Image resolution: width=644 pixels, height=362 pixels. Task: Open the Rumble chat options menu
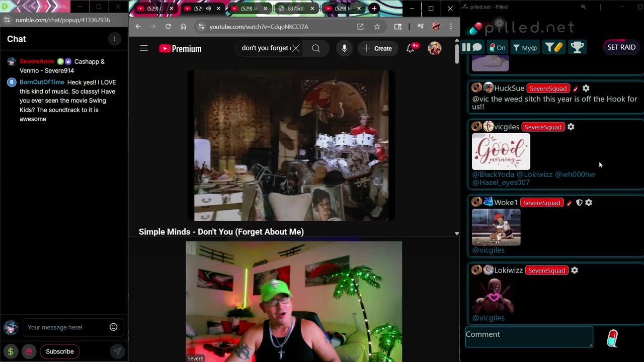[x=115, y=39]
